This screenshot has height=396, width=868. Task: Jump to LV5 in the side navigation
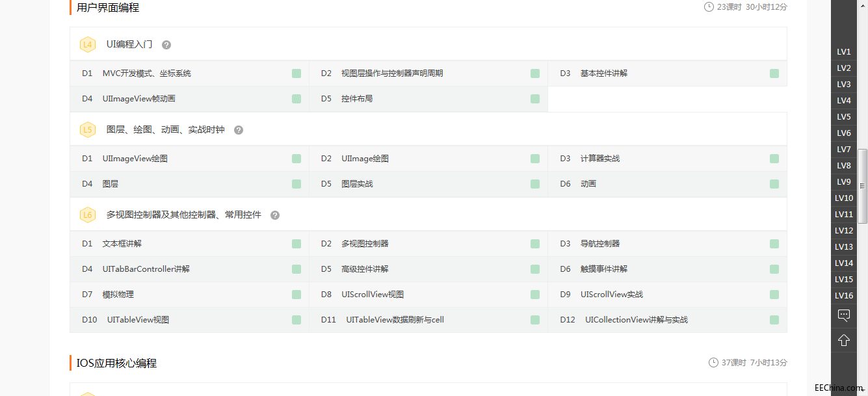tap(844, 117)
